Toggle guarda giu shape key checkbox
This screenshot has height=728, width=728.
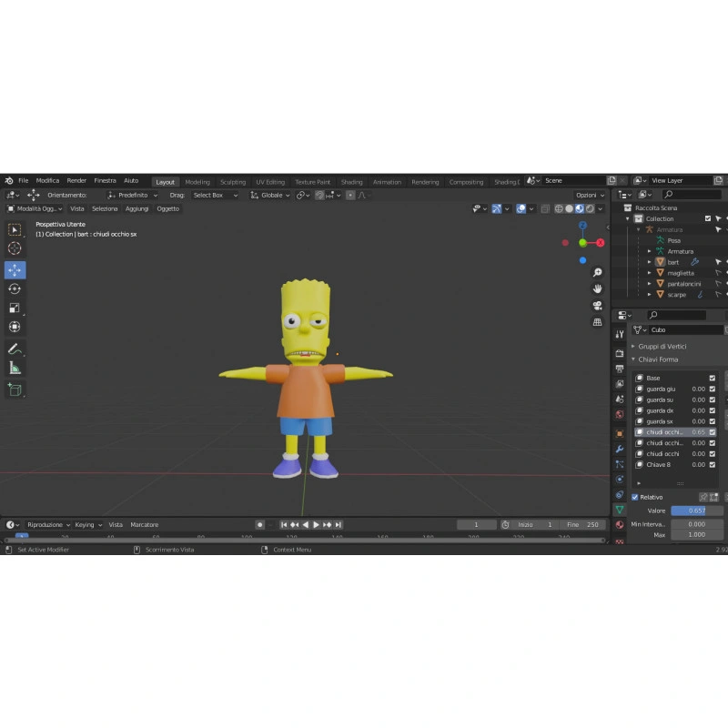pos(713,389)
